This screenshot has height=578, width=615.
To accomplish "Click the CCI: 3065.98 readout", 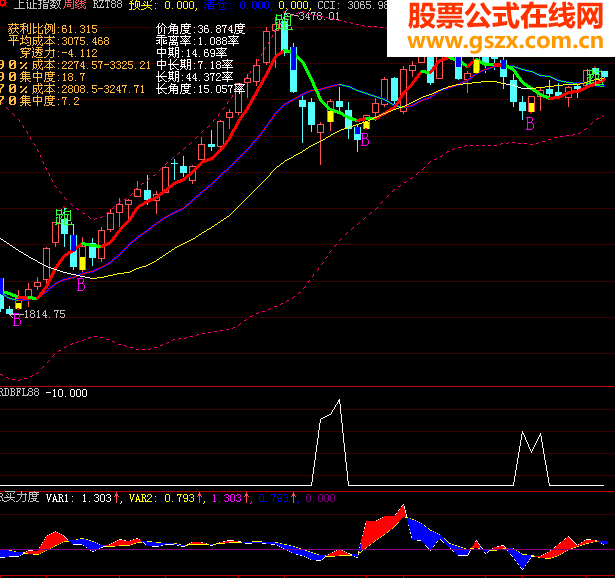I will tap(352, 5).
